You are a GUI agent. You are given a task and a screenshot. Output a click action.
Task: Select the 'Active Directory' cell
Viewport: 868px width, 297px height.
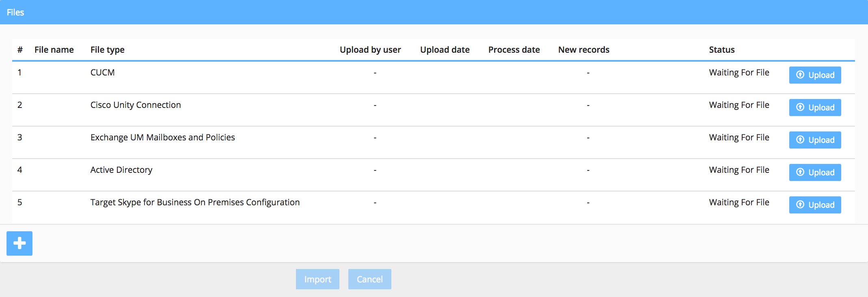click(x=121, y=170)
